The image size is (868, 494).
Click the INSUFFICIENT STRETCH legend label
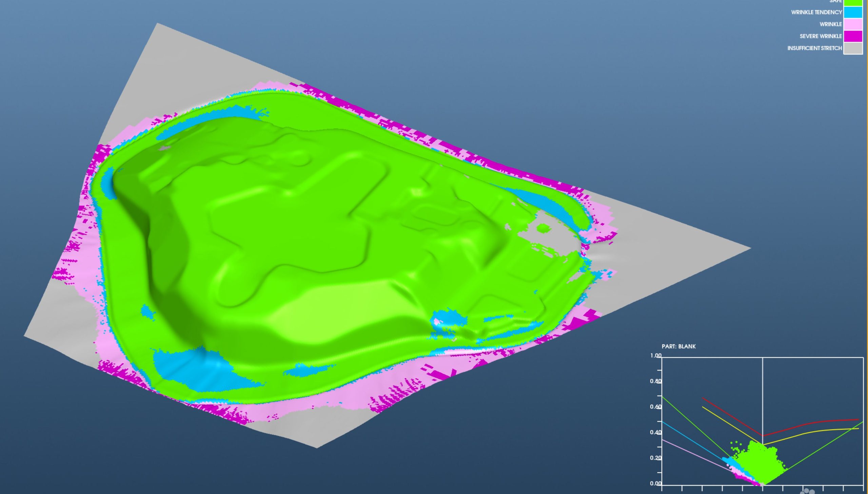[814, 48]
